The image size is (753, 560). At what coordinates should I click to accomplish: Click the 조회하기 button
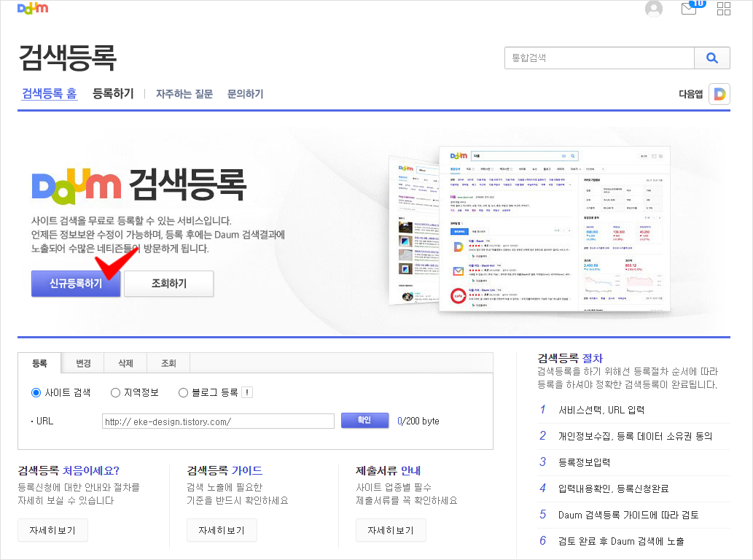(169, 284)
